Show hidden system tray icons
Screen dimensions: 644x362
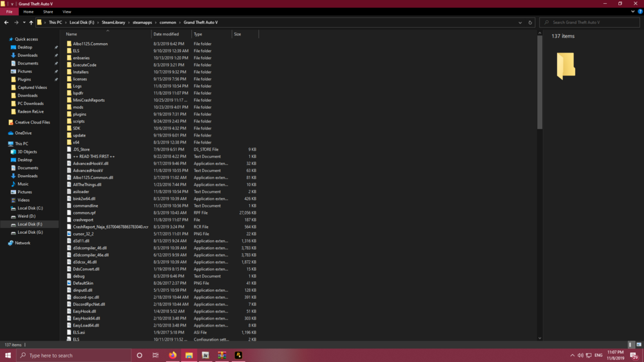tap(572, 356)
